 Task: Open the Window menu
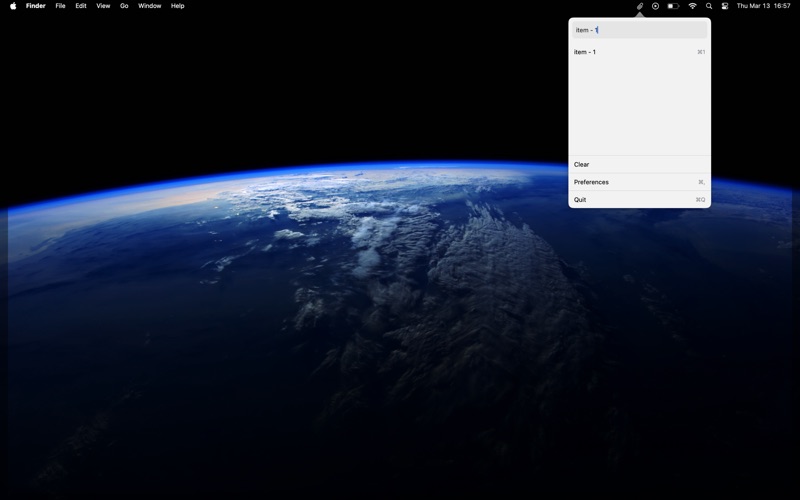coord(149,6)
